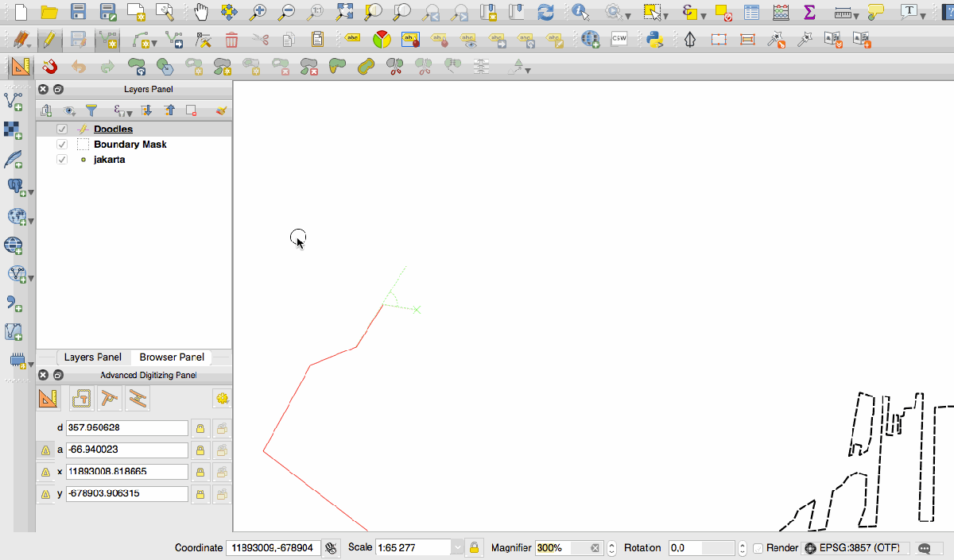Expand the measure tool dropdown arrow
The width and height of the screenshot is (954, 560).
(858, 15)
